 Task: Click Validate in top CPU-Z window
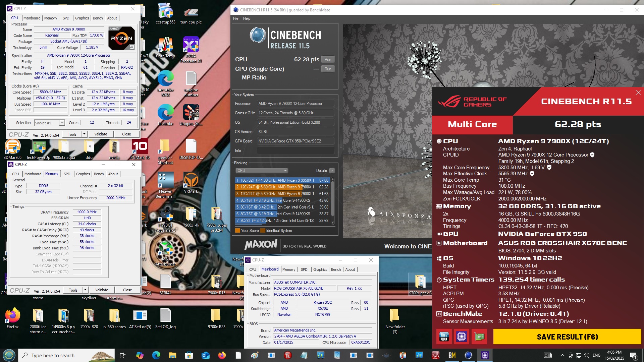coord(101,134)
